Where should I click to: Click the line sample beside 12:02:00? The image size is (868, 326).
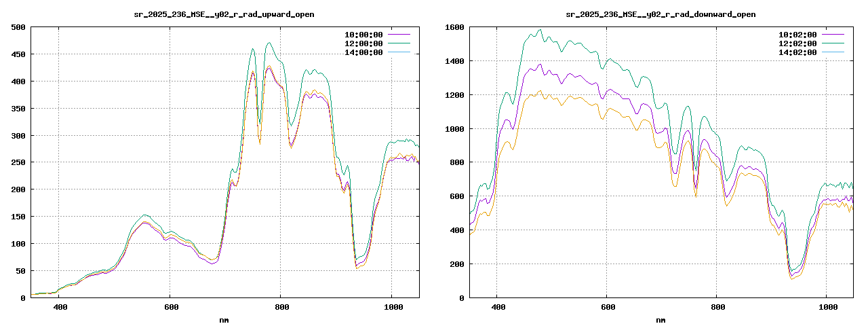click(x=833, y=43)
